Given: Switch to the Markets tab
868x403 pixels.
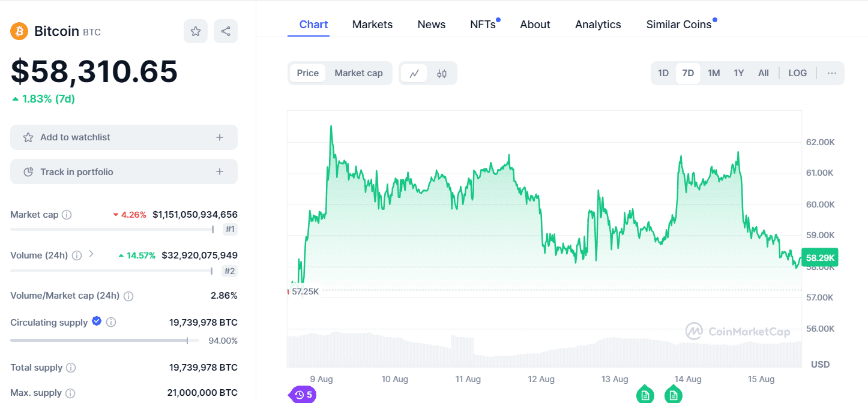Looking at the screenshot, I should 372,24.
